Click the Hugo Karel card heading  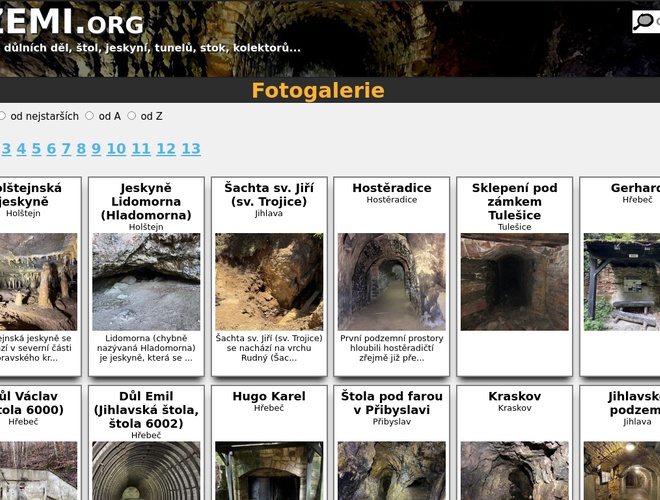click(269, 396)
